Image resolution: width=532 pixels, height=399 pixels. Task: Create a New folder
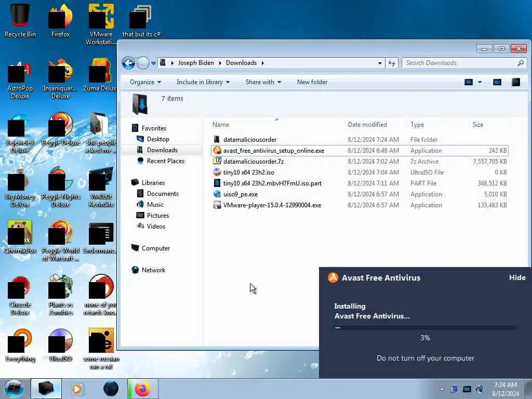pyautogui.click(x=312, y=82)
